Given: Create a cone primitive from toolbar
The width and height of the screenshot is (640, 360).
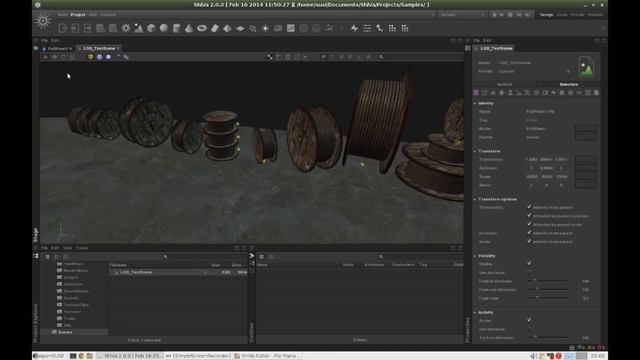Looking at the screenshot, I should point(189,28).
